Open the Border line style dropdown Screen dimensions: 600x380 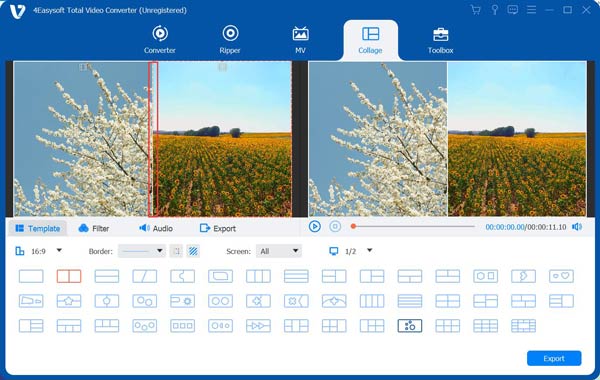coord(141,251)
